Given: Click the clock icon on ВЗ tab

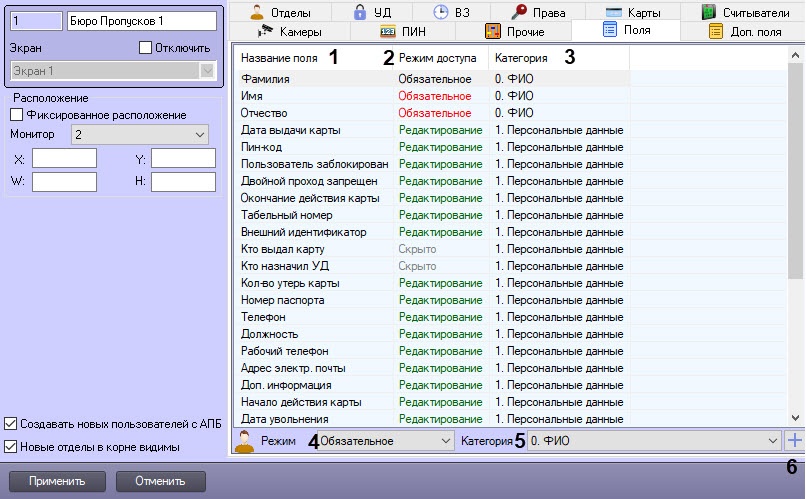Looking at the screenshot, I should click(441, 12).
